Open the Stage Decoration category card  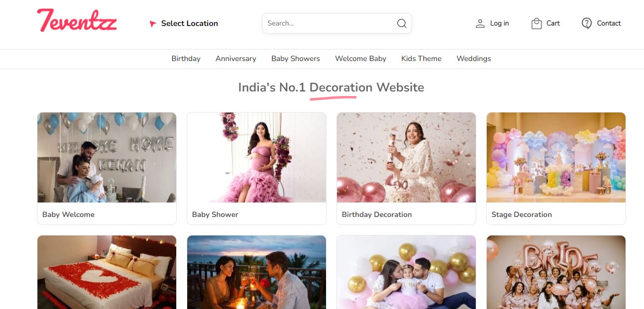pos(556,168)
